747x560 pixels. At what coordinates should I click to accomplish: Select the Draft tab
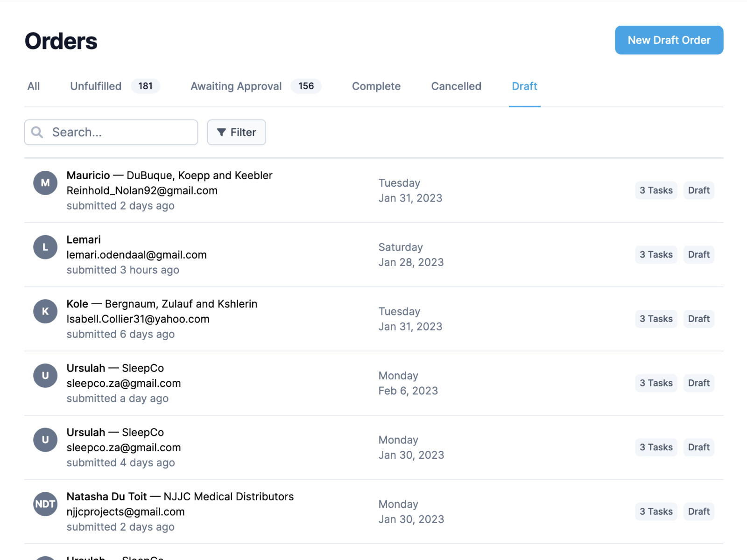tap(524, 86)
